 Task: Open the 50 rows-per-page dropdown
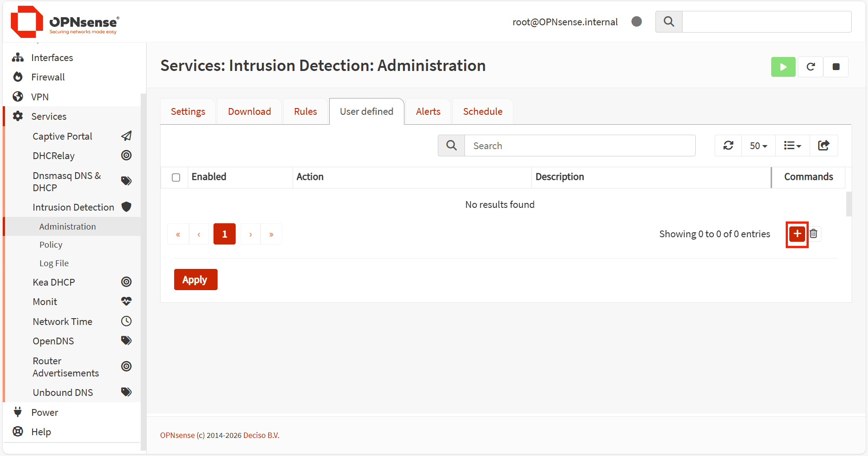[758, 146]
